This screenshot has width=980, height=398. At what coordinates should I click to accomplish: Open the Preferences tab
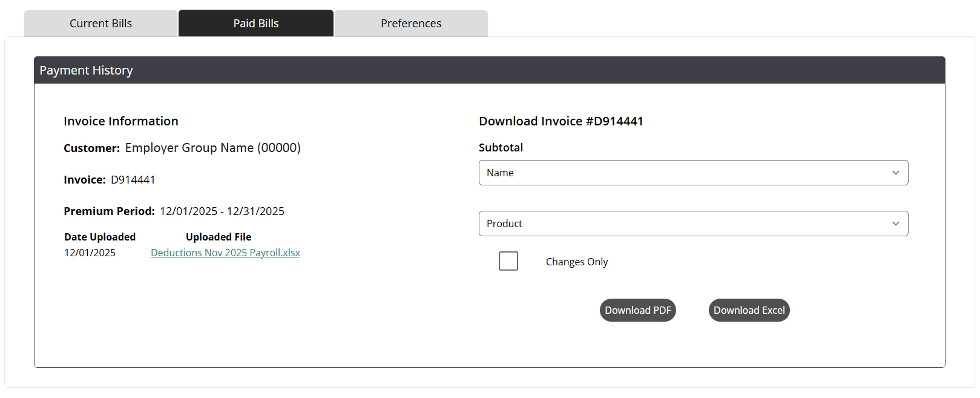pyautogui.click(x=410, y=22)
